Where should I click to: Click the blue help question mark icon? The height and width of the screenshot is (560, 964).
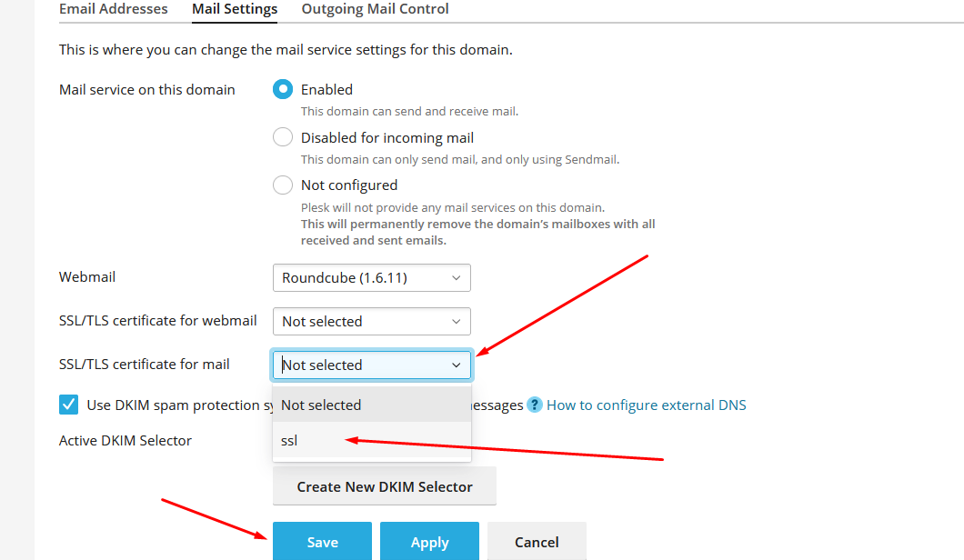pyautogui.click(x=535, y=405)
